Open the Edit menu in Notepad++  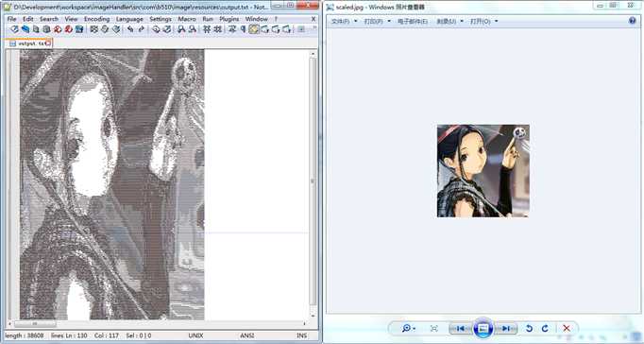(28, 19)
